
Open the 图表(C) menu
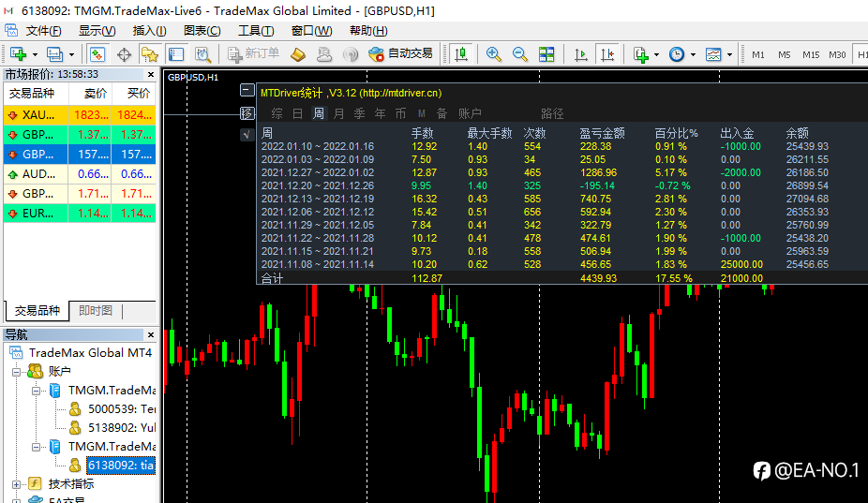202,31
